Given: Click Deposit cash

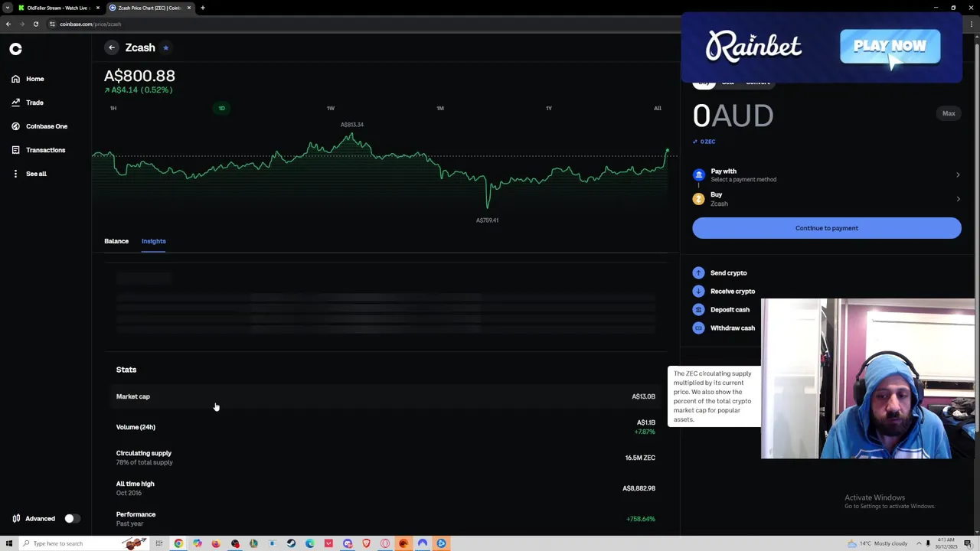Looking at the screenshot, I should pyautogui.click(x=721, y=310).
